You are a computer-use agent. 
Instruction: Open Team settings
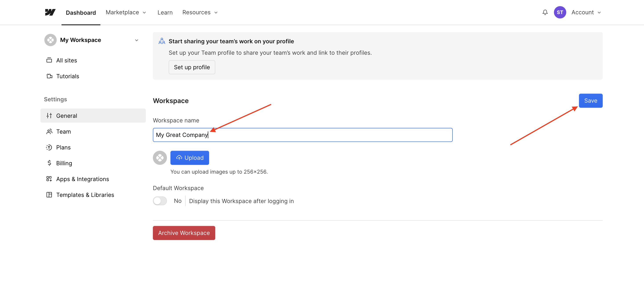(x=93, y=131)
